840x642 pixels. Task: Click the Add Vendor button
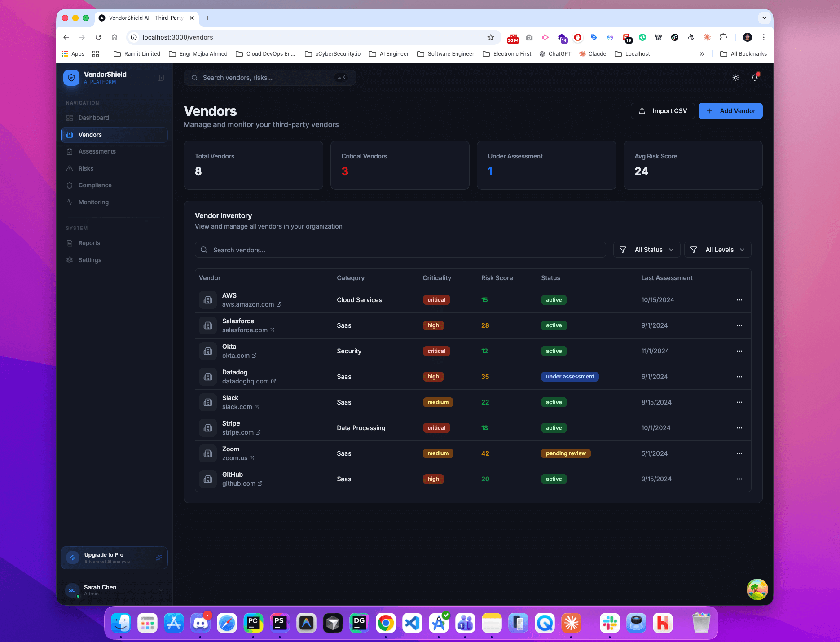730,111
